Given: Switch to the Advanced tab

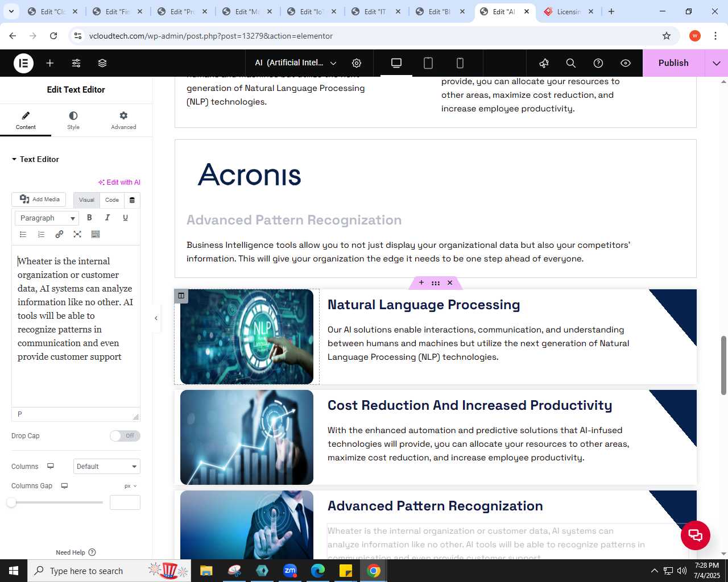Looking at the screenshot, I should [x=123, y=120].
